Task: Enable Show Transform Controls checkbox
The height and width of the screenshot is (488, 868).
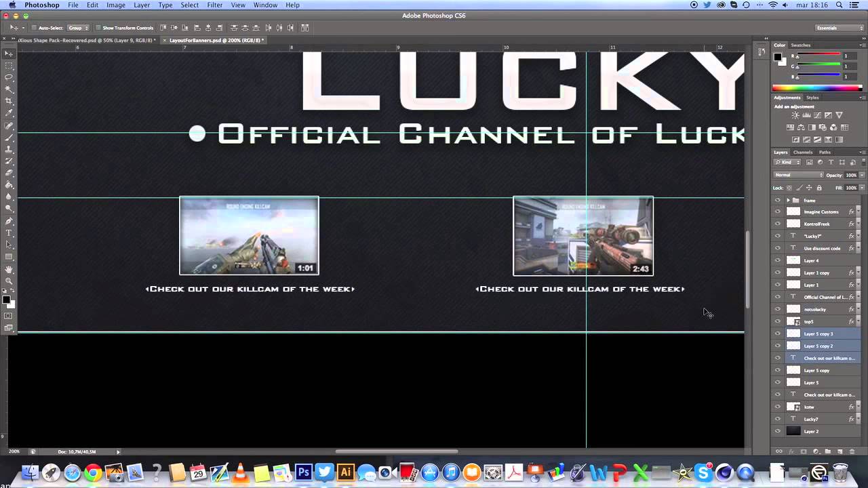Action: pos(98,28)
